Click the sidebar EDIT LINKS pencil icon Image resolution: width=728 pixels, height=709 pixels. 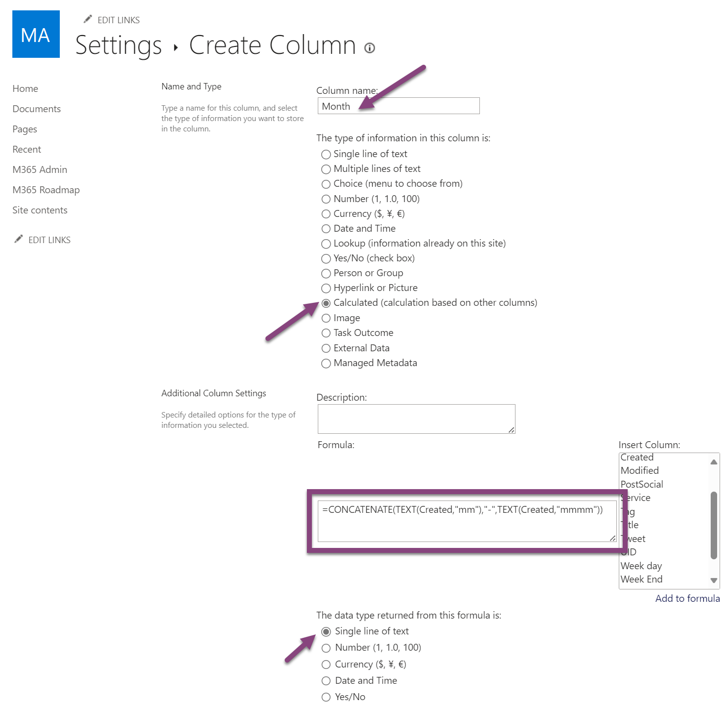19,239
